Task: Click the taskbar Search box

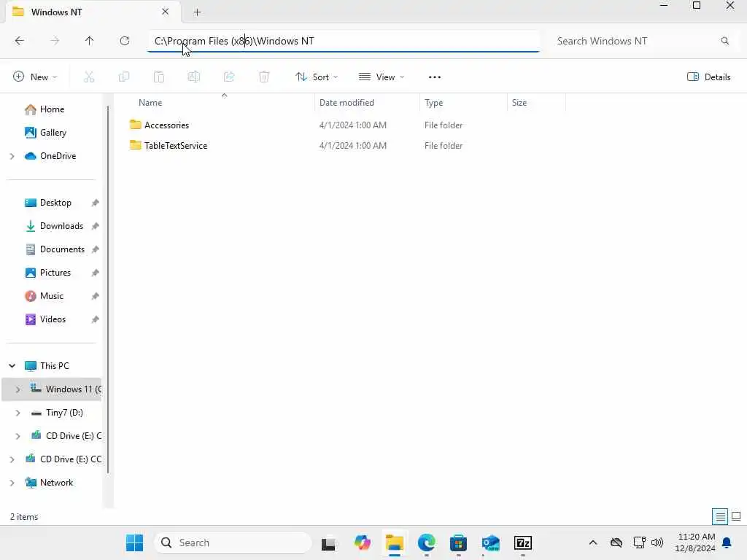Action: click(x=233, y=542)
